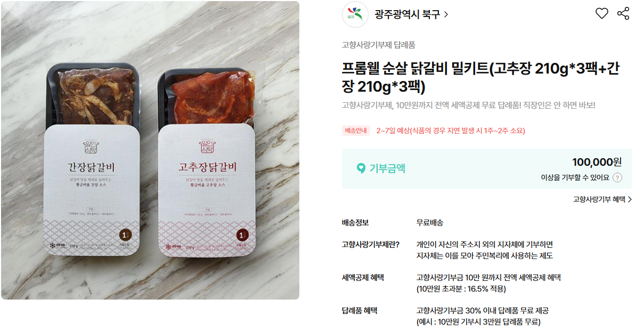644x331 pixels.
Task: Click the product image of chicken meal kits
Action: pyautogui.click(x=150, y=150)
